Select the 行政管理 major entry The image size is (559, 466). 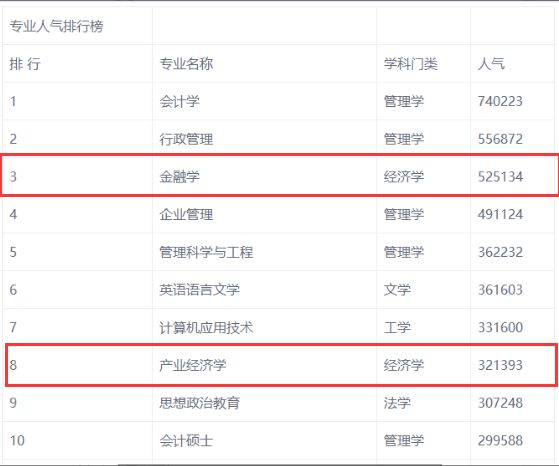click(186, 139)
